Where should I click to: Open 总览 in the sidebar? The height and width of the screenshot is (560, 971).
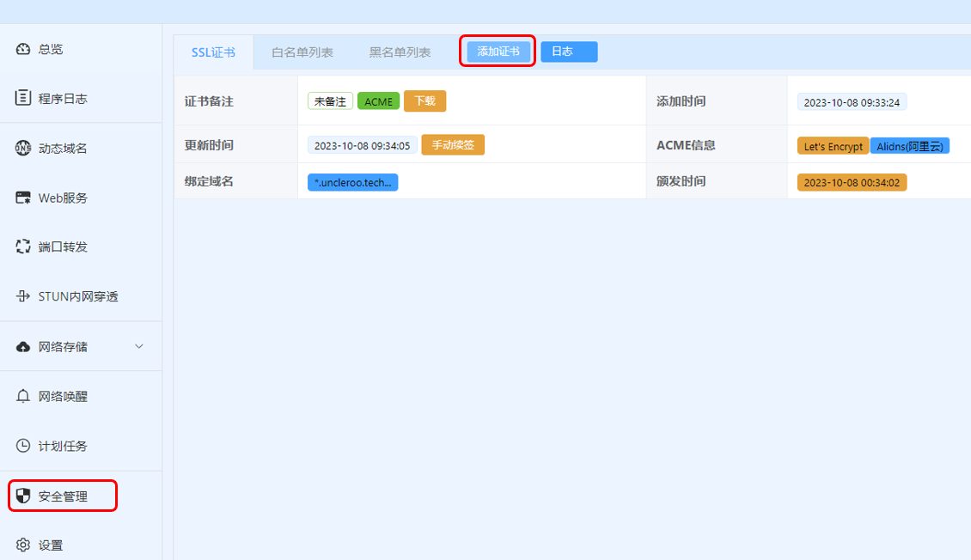51,50
